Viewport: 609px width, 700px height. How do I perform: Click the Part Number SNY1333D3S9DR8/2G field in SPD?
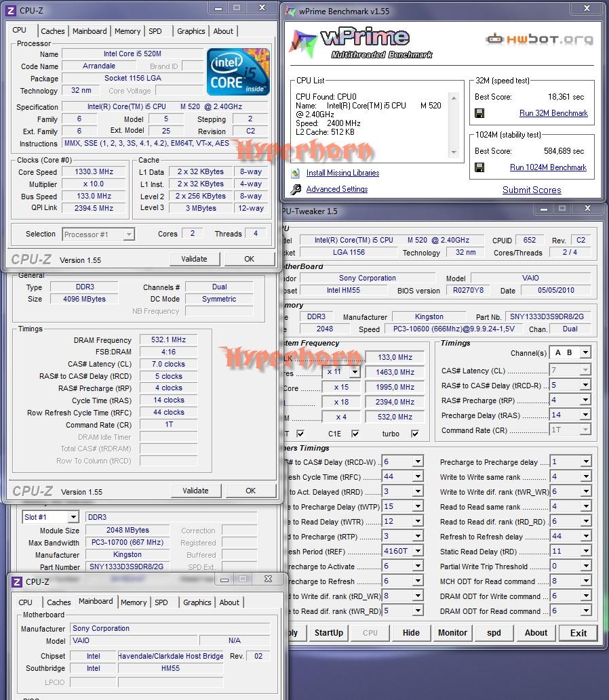(127, 567)
